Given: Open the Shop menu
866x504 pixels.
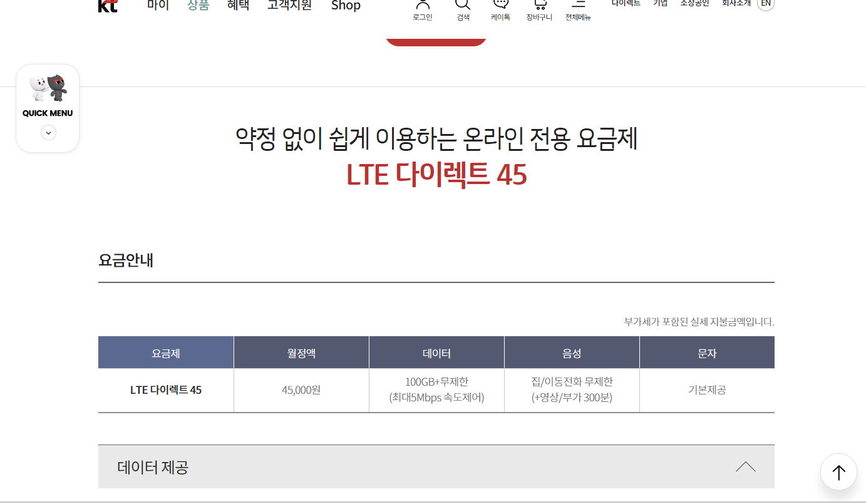Looking at the screenshot, I should pyautogui.click(x=346, y=6).
